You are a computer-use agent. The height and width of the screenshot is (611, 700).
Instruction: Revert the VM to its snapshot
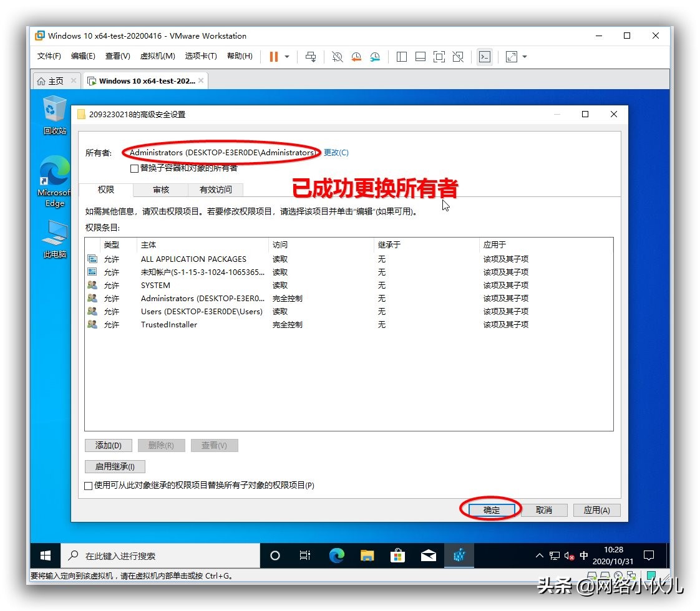point(356,57)
